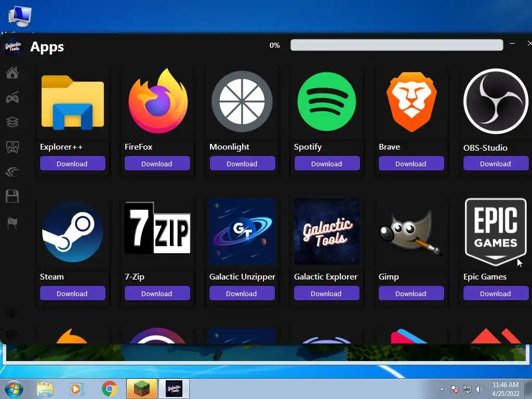This screenshot has width=532, height=399.
Task: Click the Galactic Tools logo in header
Action: click(x=13, y=47)
